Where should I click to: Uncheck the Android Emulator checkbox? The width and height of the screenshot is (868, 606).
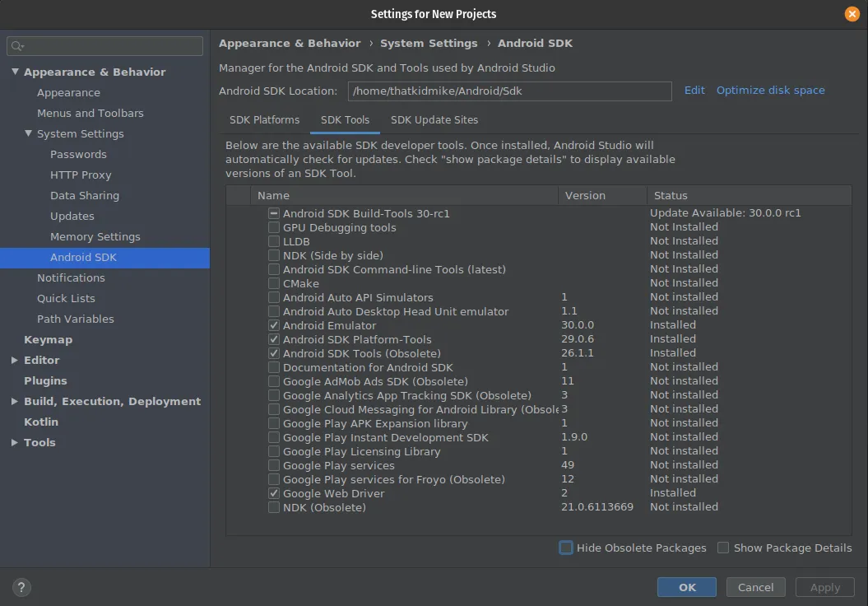click(274, 325)
